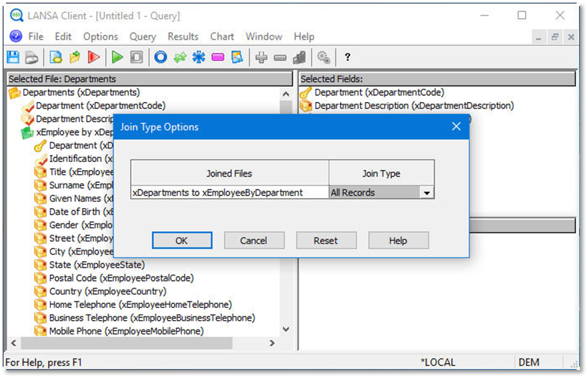Click the left tree scroll-up arrow
The width and height of the screenshot is (588, 378).
click(x=286, y=94)
